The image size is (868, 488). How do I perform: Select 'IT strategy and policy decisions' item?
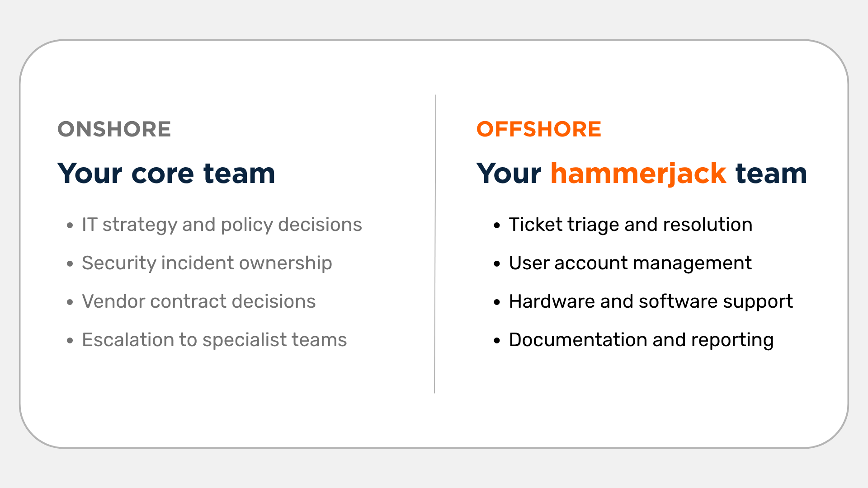point(222,225)
